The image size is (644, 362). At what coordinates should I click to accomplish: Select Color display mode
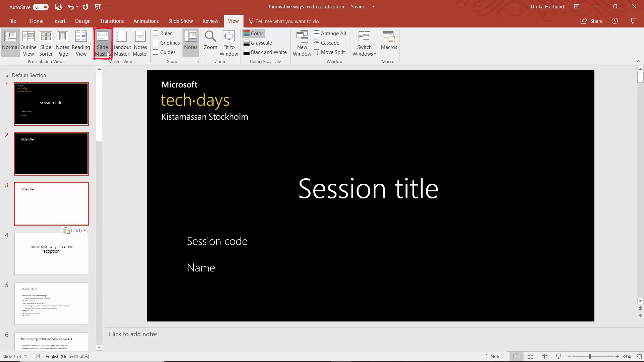click(x=254, y=33)
